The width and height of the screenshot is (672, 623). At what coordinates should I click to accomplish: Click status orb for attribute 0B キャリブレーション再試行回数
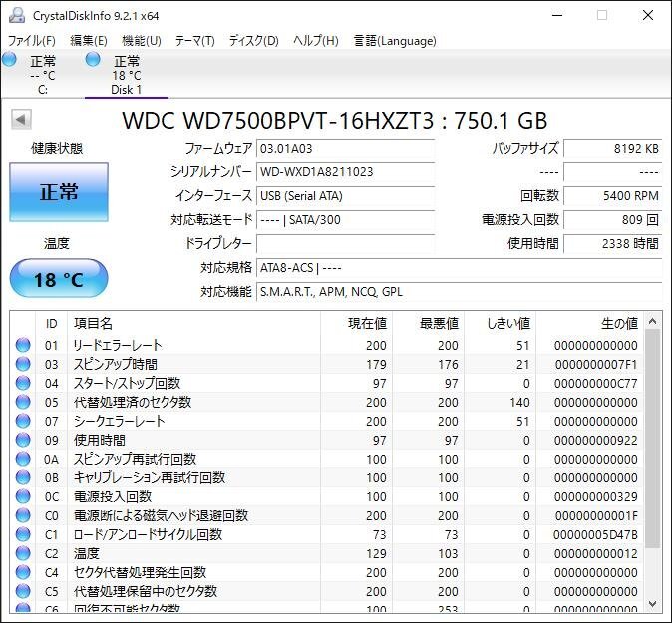pos(23,477)
